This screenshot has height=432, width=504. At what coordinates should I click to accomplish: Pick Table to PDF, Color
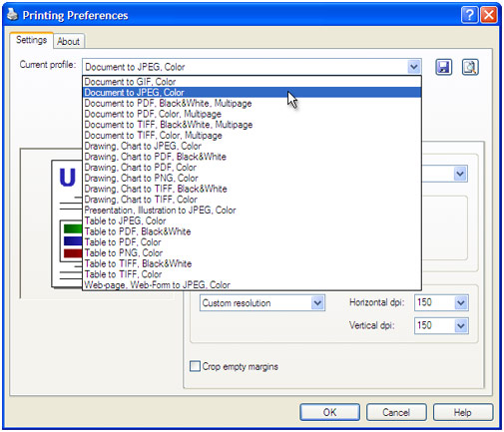click(x=252, y=241)
